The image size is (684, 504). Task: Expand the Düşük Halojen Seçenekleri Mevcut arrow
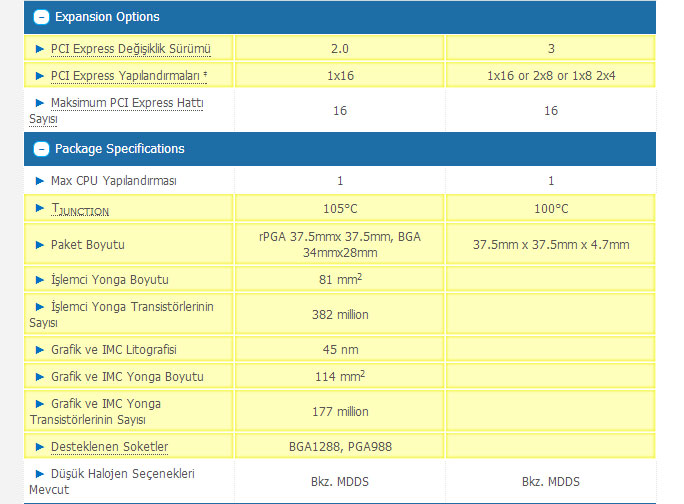tap(40, 474)
